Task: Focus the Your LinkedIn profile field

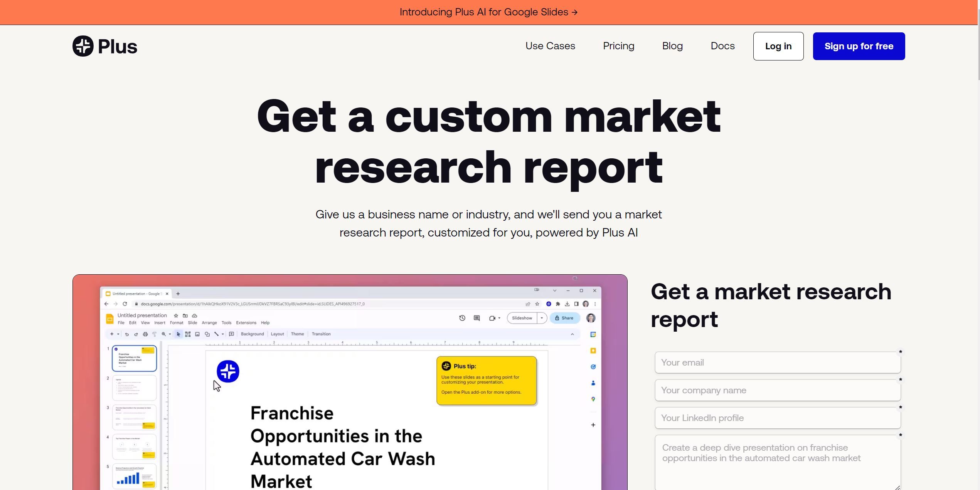Action: click(x=778, y=418)
